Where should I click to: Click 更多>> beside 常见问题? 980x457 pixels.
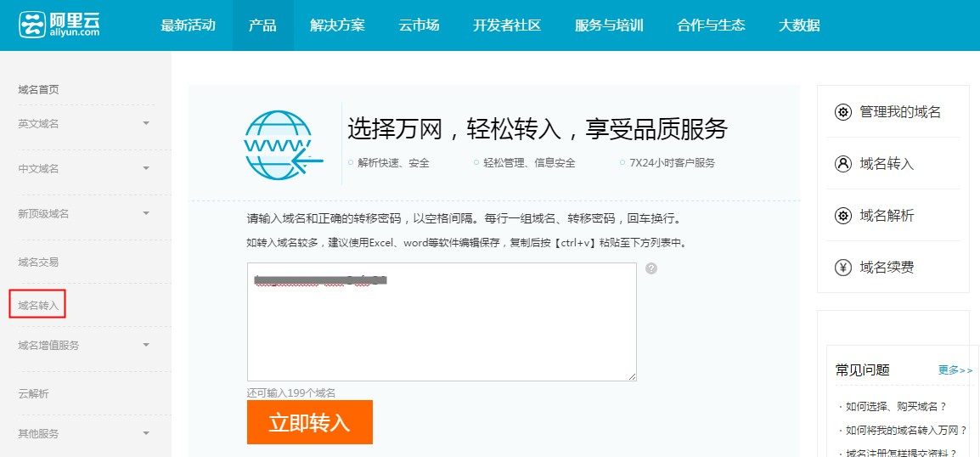955,370
